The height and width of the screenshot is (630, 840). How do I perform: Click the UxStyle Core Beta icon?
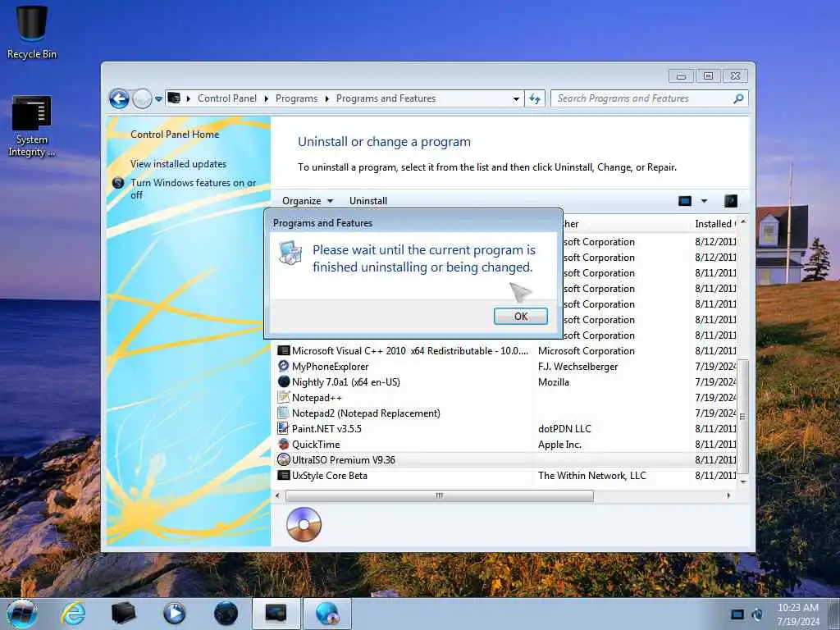[x=283, y=475]
